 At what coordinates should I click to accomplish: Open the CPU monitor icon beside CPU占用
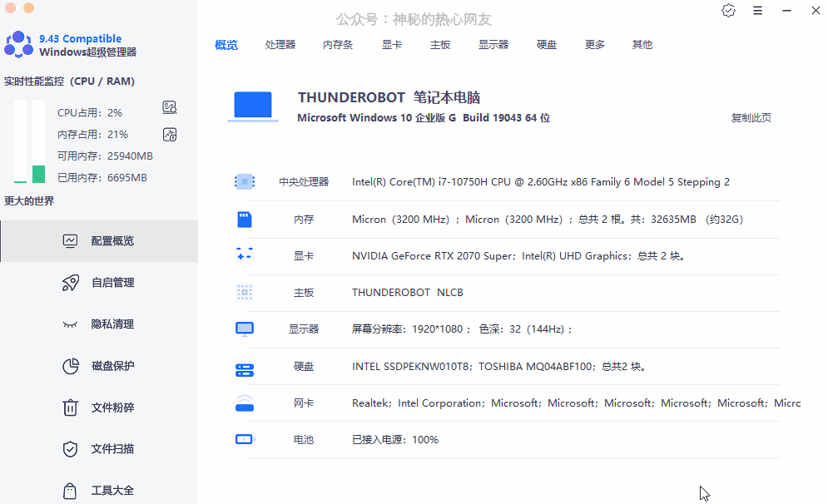(170, 107)
